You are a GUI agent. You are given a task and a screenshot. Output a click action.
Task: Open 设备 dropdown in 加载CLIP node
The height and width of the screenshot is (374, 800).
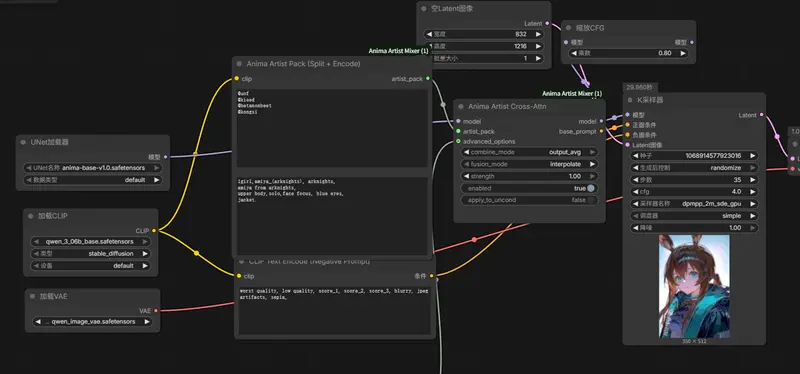point(91,265)
